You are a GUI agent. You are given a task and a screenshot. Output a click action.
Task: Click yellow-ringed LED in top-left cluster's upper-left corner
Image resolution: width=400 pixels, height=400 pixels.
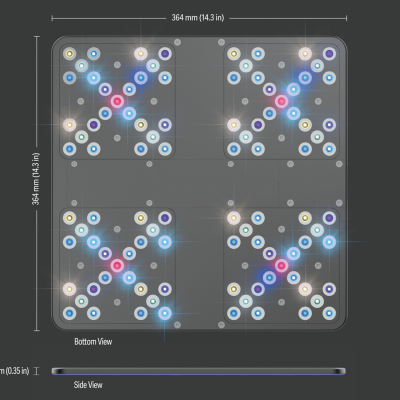coord(69,54)
